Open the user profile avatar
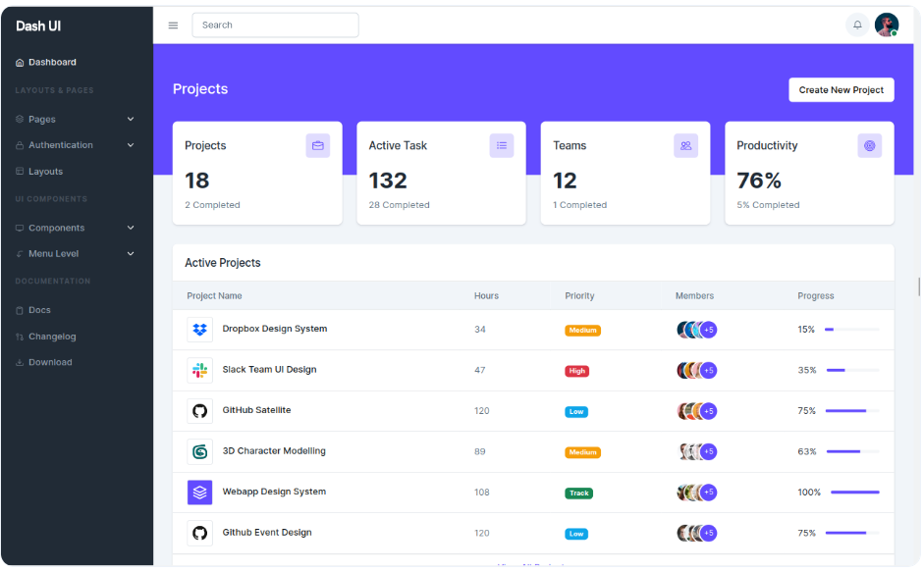924x571 pixels. (886, 26)
